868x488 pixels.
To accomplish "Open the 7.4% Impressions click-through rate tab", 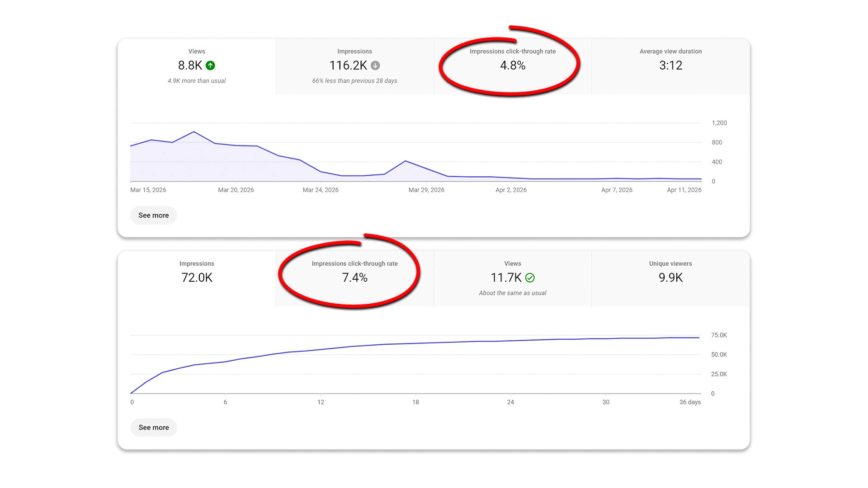I will pos(354,278).
